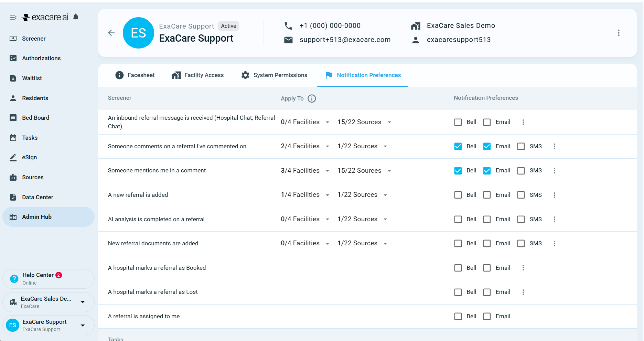Expand the ExaCare Support user menu
This screenshot has height=341, width=644.
pyautogui.click(x=49, y=325)
